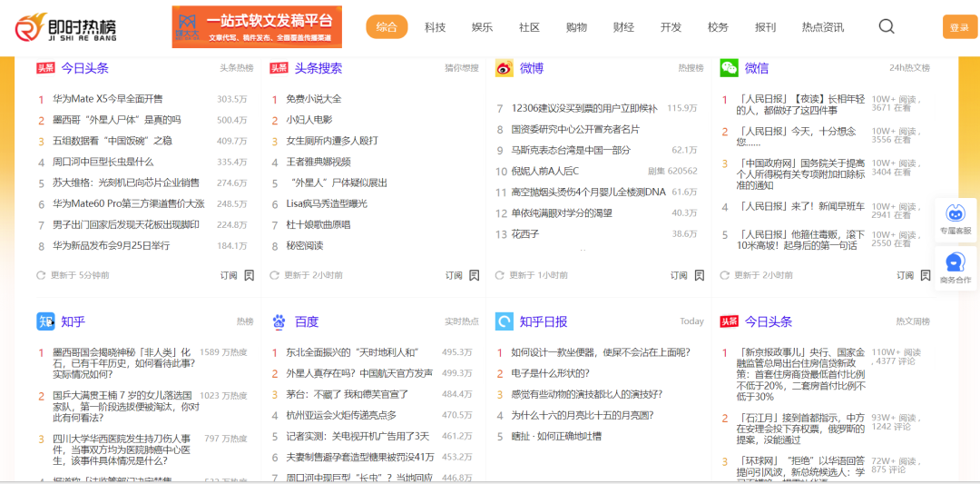Open 瞎扯 · 如何正确地吐槽 item
Viewport: 980px width, 484px height.
556,436
